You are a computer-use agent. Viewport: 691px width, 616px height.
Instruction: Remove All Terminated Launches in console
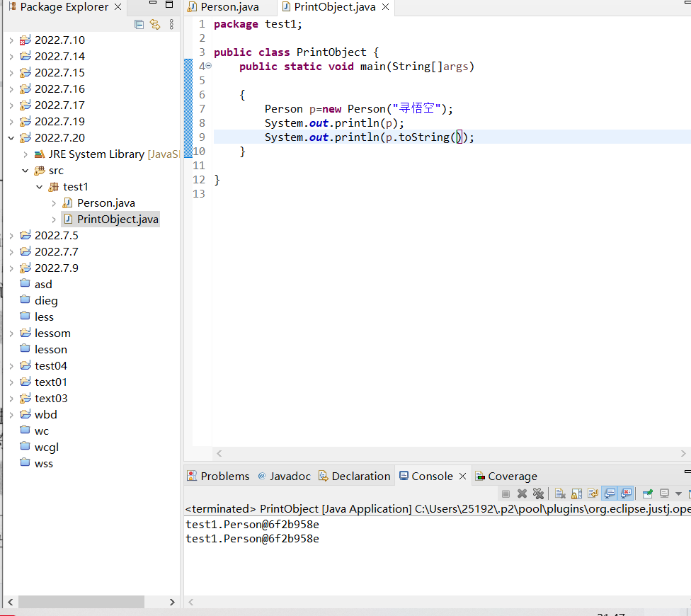click(538, 494)
